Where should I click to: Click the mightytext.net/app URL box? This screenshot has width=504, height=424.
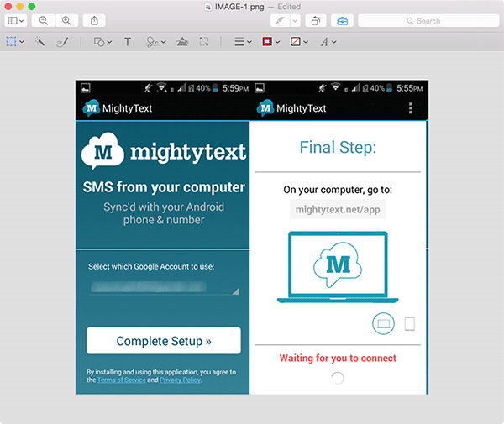click(338, 209)
